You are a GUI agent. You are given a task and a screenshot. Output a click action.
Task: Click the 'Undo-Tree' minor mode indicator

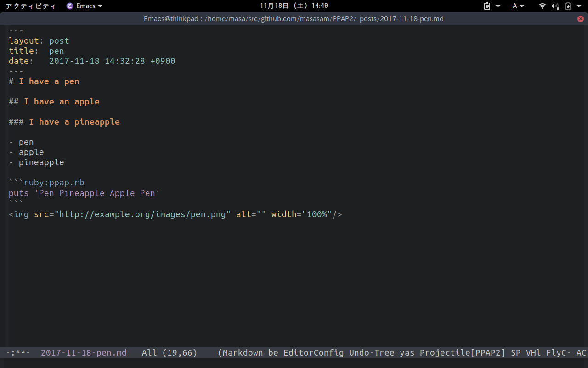(372, 353)
